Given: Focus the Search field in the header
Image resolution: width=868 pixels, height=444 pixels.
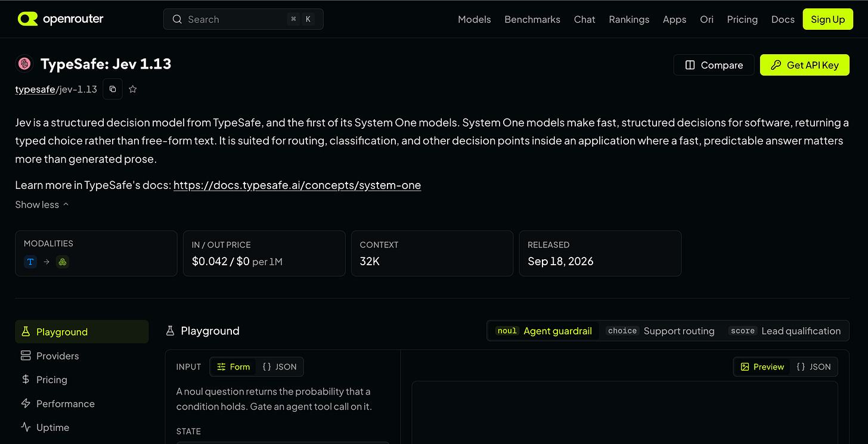Looking at the screenshot, I should click(x=243, y=19).
